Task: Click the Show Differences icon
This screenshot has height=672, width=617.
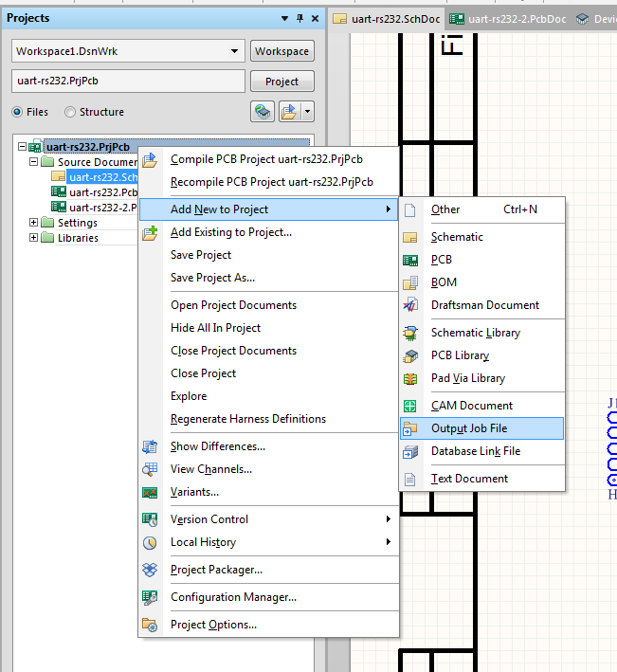Action: (150, 446)
